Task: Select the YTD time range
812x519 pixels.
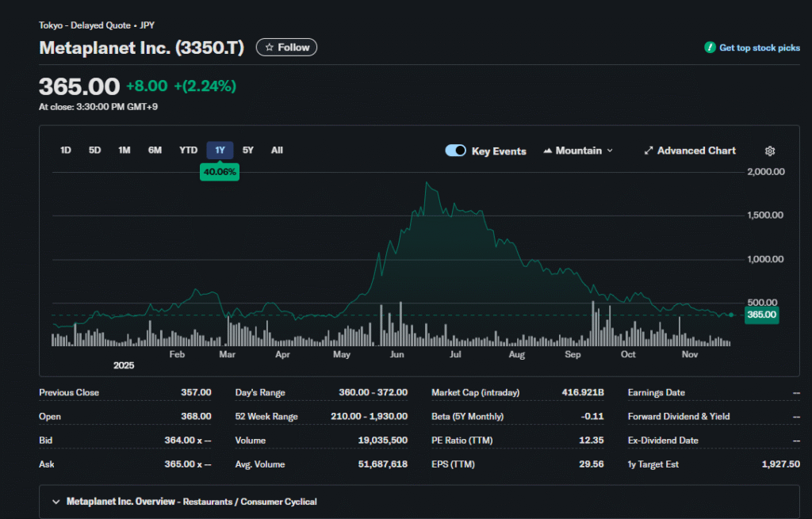Action: point(188,151)
